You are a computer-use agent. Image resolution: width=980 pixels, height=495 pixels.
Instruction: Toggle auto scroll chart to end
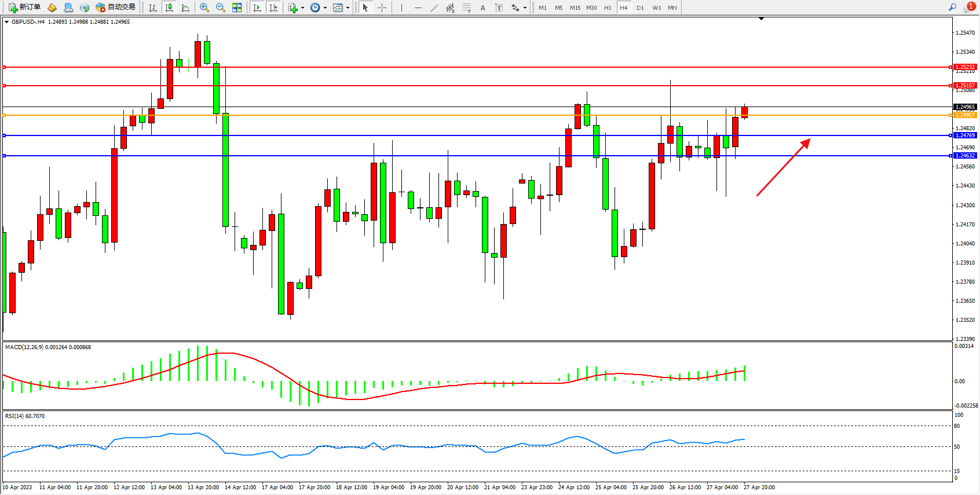258,8
